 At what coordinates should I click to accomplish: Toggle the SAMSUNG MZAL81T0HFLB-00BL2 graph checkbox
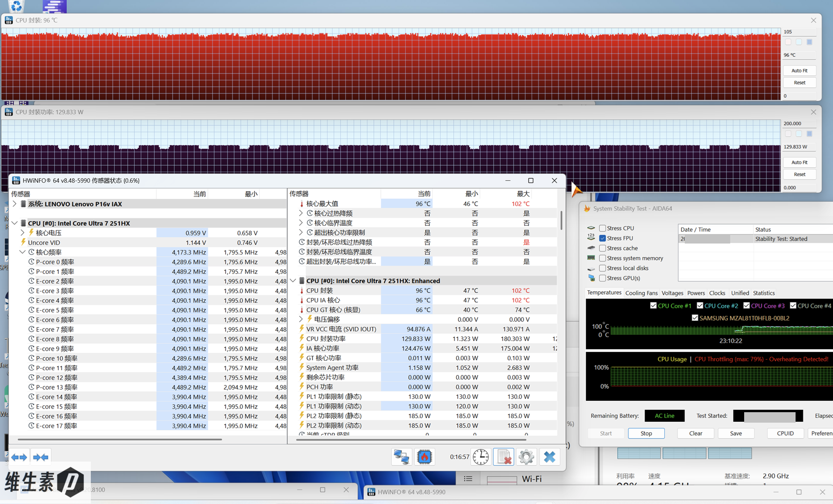coord(695,318)
